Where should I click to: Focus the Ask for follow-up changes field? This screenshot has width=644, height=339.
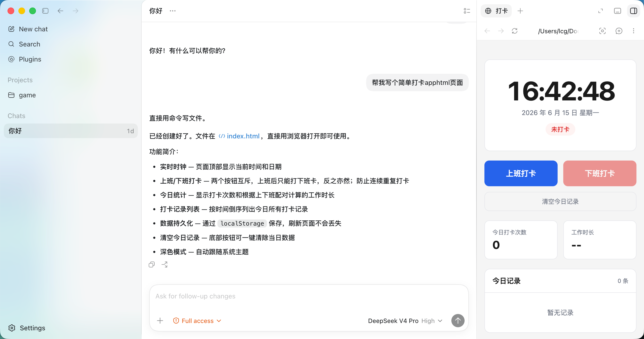(309, 296)
